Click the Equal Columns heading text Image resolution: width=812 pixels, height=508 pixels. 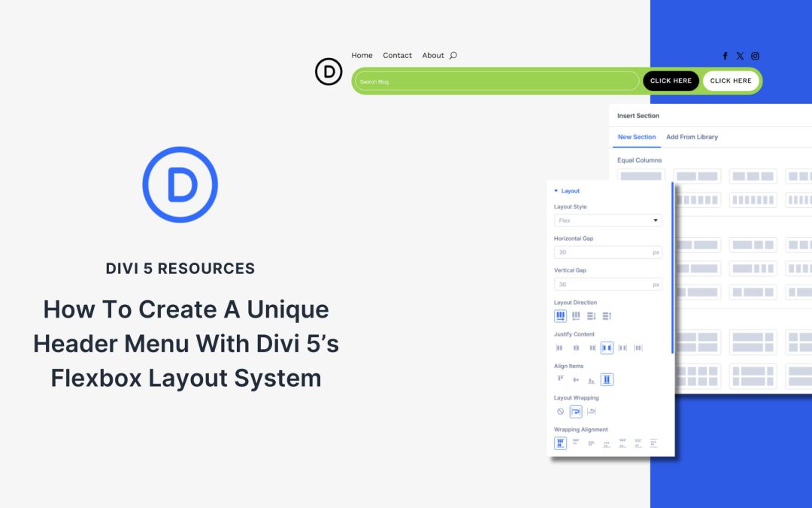[640, 160]
